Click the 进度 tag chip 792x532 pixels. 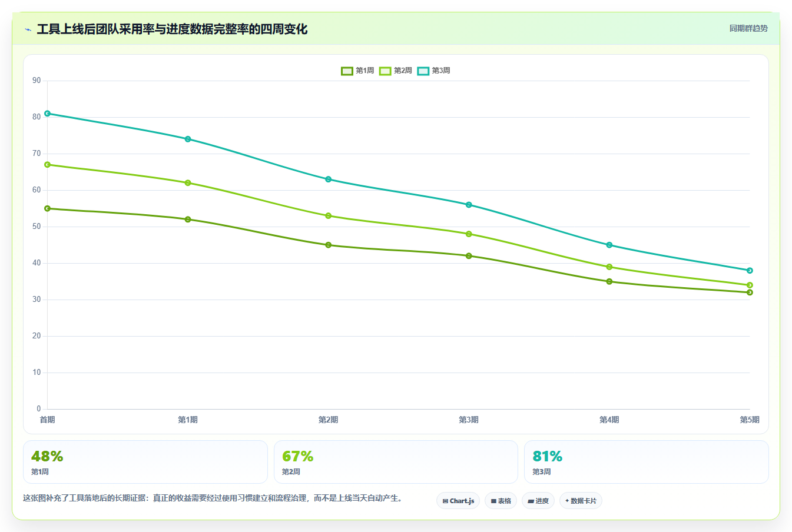point(538,501)
